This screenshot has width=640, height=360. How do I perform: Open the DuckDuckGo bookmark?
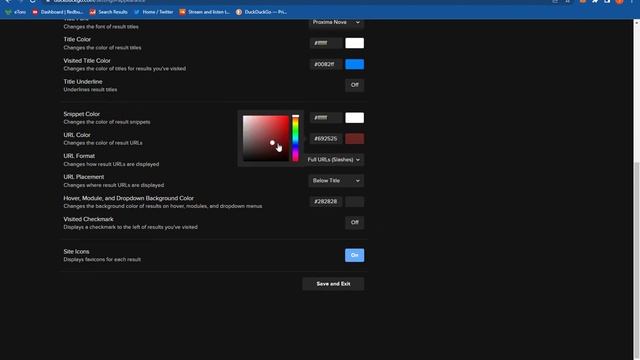tap(262, 12)
